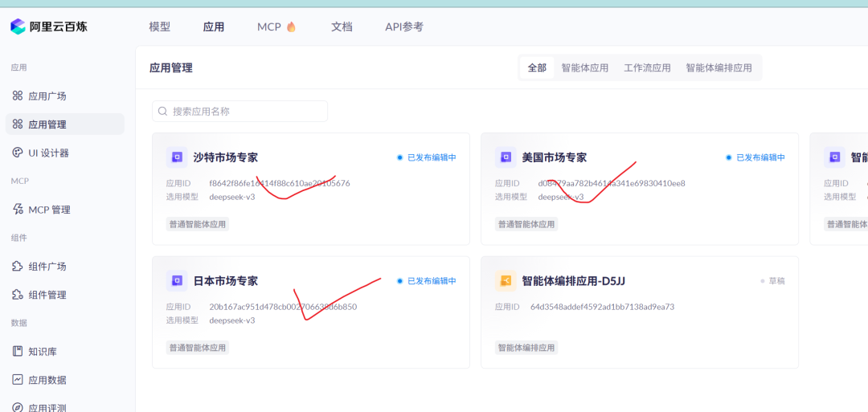The image size is (868, 412).
Task: Open the 美国市场专家 card title
Action: click(x=554, y=157)
